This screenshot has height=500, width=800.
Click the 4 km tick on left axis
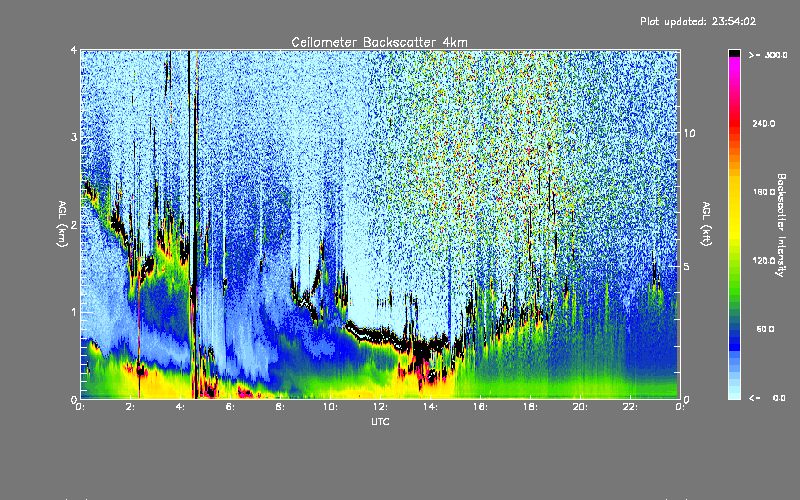coord(74,51)
